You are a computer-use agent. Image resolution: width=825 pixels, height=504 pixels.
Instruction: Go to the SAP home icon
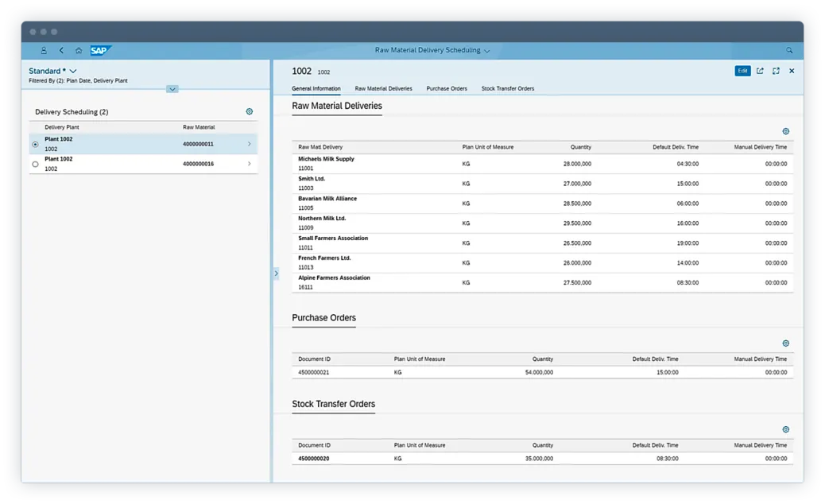pyautogui.click(x=78, y=50)
